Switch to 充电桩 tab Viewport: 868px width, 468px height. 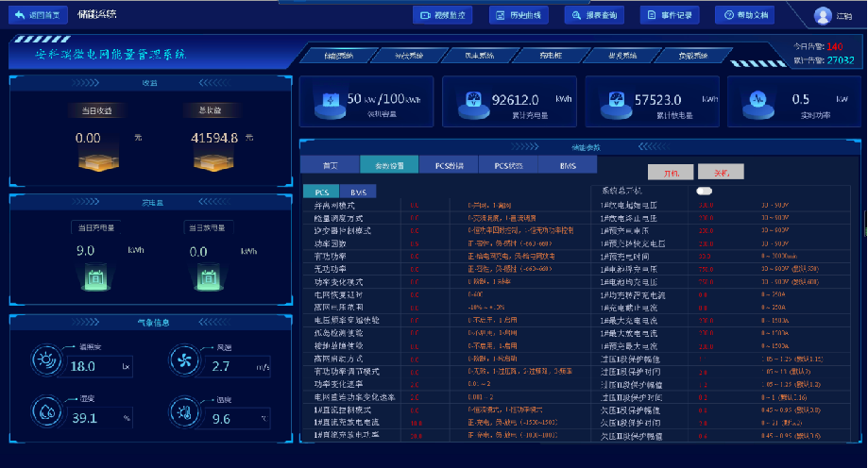(x=551, y=56)
